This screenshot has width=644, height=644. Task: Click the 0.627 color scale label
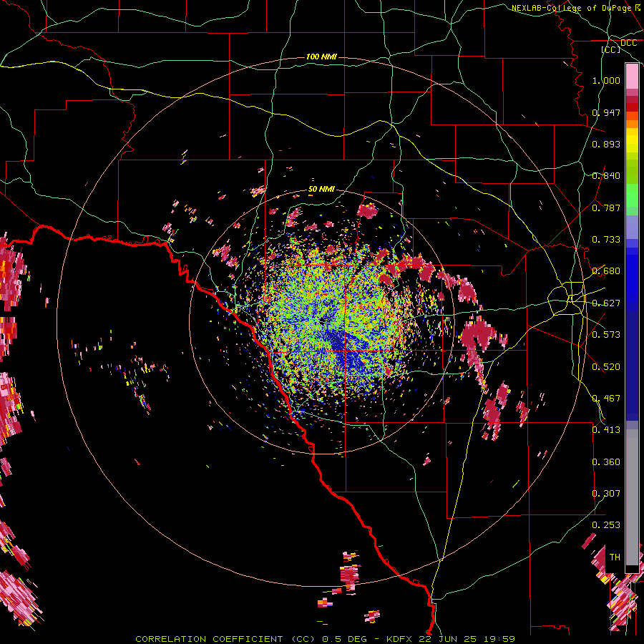point(606,303)
